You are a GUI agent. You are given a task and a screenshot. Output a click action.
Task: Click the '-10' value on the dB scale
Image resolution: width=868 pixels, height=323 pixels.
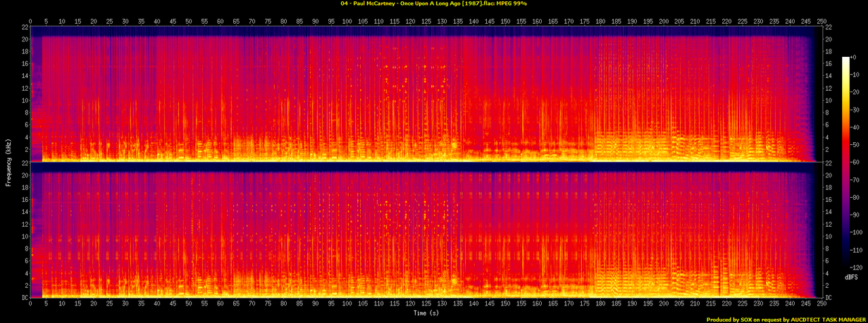[x=855, y=74]
